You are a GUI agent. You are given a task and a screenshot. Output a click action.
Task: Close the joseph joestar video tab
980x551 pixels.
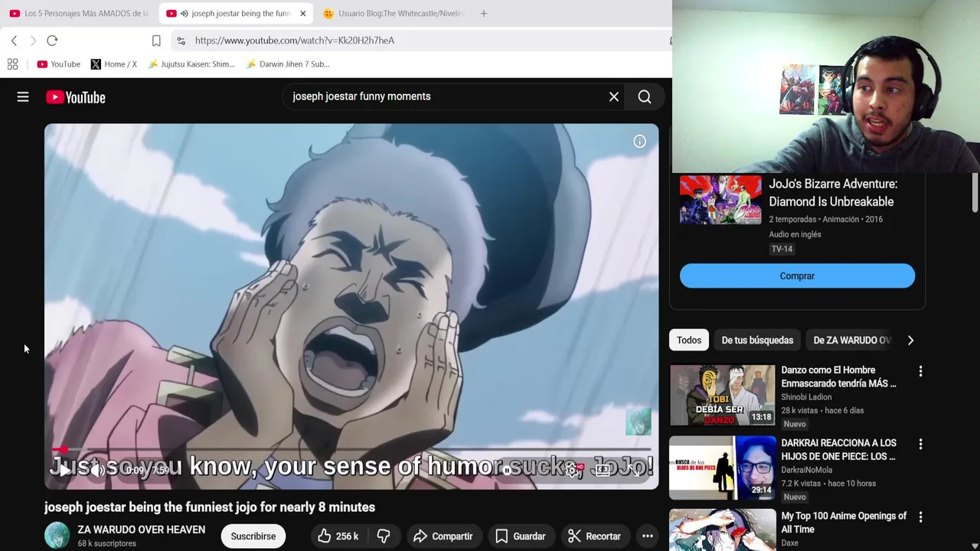(302, 13)
